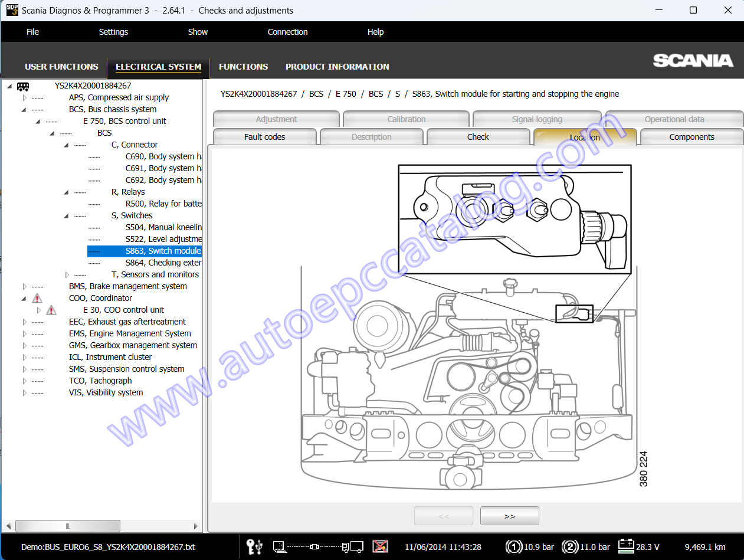
Task: Click warning triangle next to E 30 control unit
Action: tap(51, 310)
